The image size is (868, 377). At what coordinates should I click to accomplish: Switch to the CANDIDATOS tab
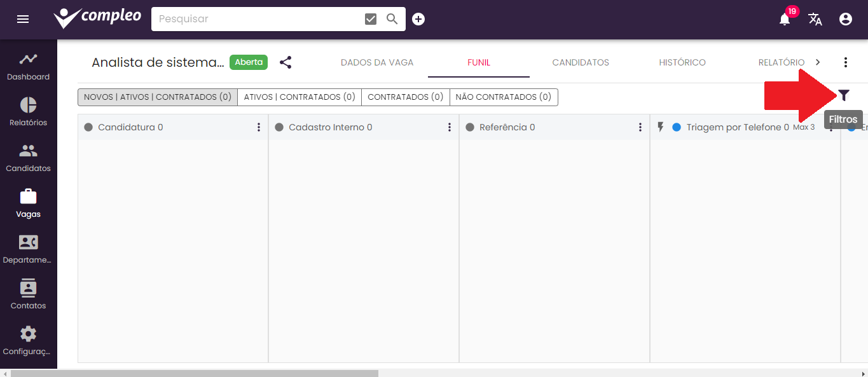580,62
